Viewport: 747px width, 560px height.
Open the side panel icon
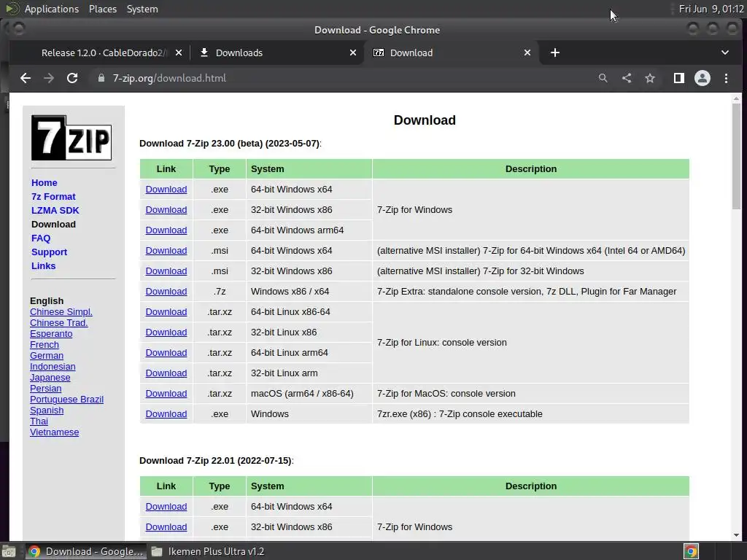[x=679, y=78]
